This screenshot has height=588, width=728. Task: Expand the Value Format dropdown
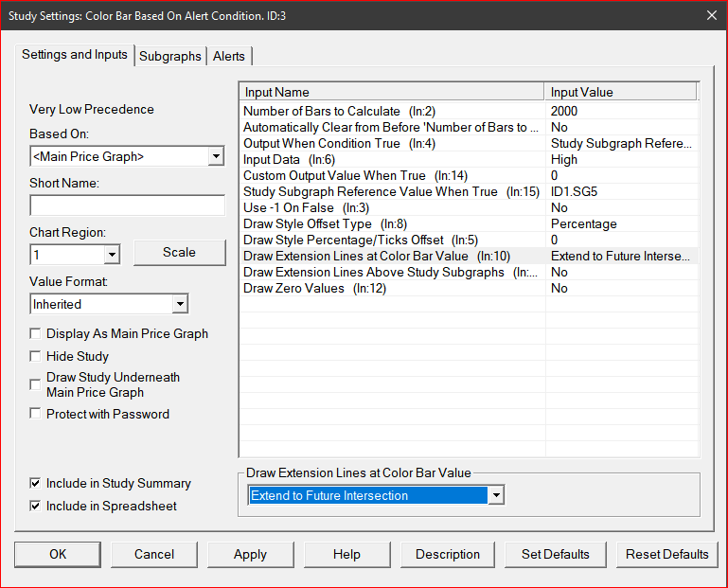180,304
